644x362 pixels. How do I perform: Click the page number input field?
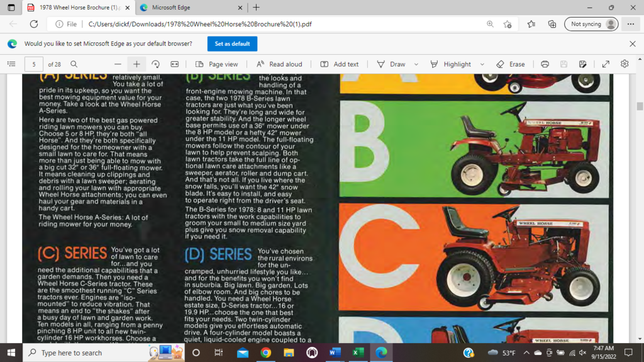pyautogui.click(x=34, y=64)
